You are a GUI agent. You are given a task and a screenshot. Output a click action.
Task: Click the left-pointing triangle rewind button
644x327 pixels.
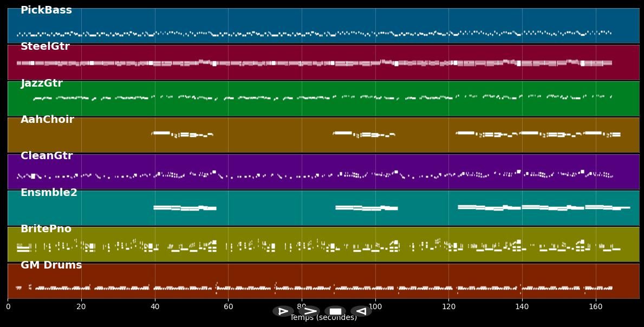361,311
